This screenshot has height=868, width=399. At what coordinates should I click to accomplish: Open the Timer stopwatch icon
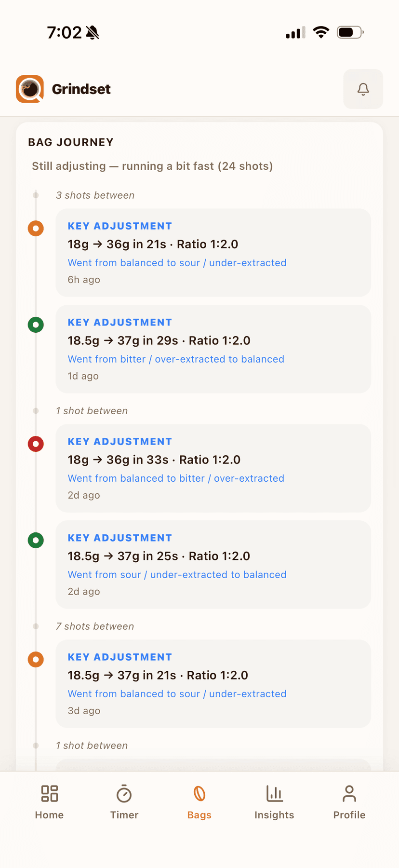124,793
